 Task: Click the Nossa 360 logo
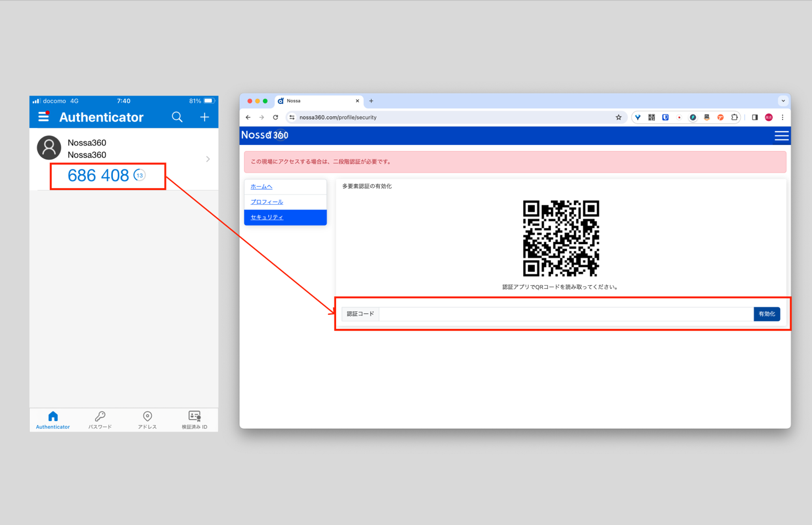pyautogui.click(x=265, y=135)
